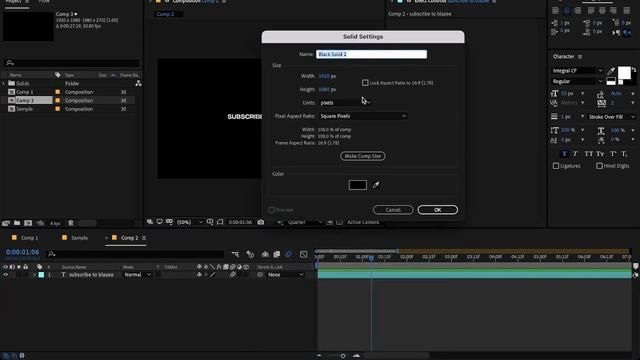The height and width of the screenshot is (360, 640).
Task: Open blending mode dropdown showing Normal
Action: tap(138, 275)
